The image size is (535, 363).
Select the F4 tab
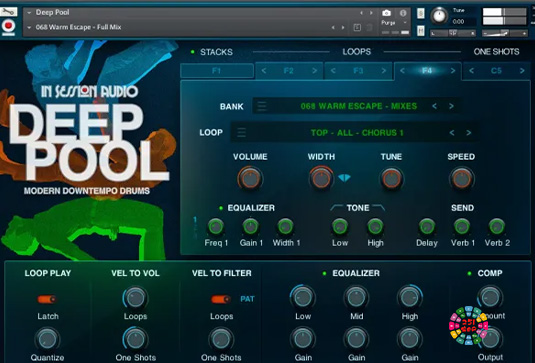[427, 71]
